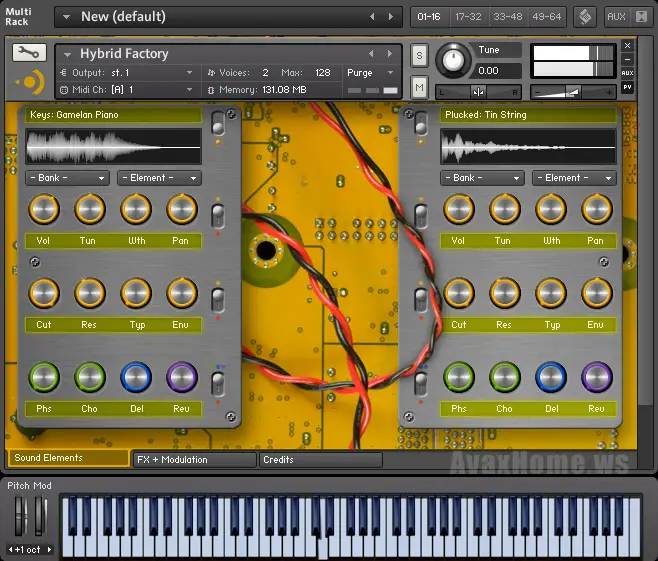Shift keyboard octave down arrow

click(10, 549)
